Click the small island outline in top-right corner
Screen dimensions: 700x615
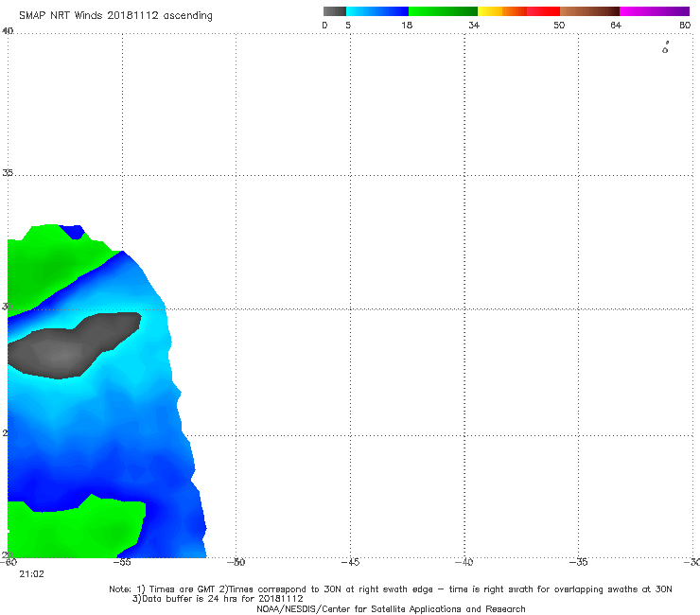665,48
